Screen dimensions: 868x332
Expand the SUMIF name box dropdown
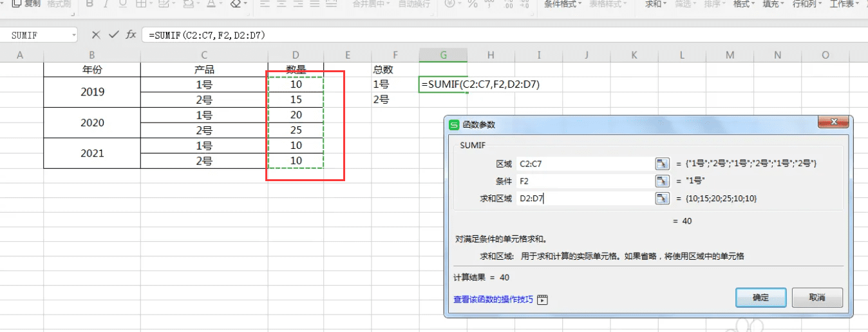click(x=74, y=35)
